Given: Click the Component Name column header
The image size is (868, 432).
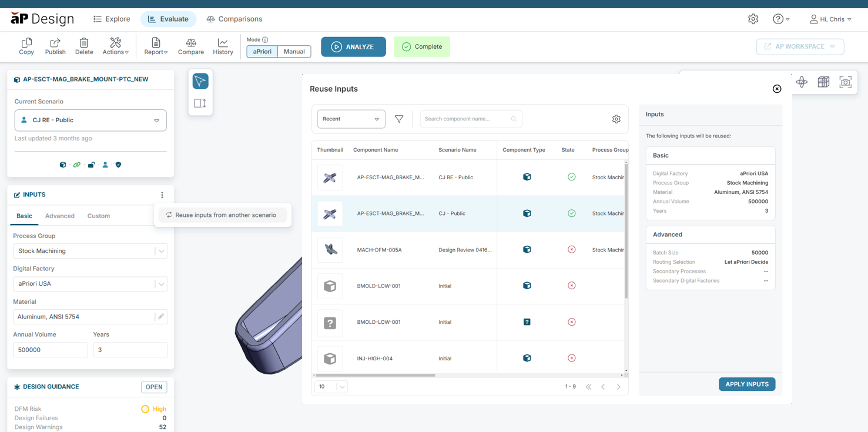Looking at the screenshot, I should [376, 150].
